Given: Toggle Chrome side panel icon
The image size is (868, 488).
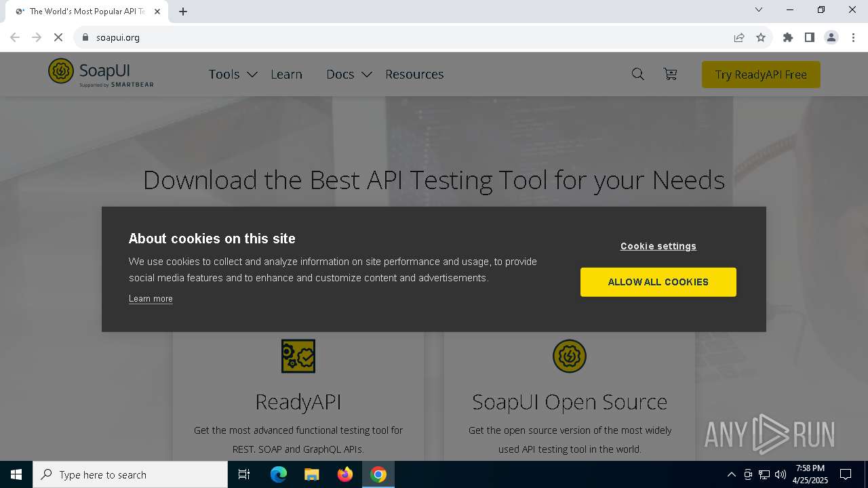Looking at the screenshot, I should tap(810, 37).
